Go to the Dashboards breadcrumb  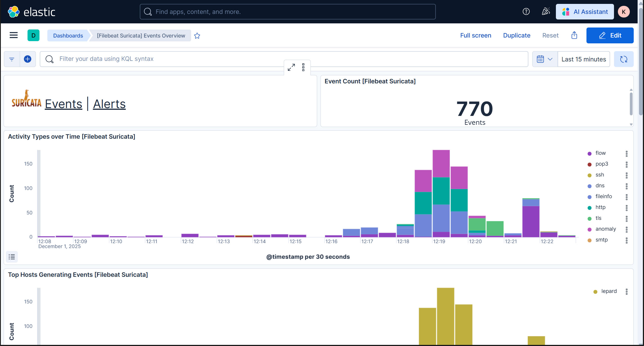[68, 36]
